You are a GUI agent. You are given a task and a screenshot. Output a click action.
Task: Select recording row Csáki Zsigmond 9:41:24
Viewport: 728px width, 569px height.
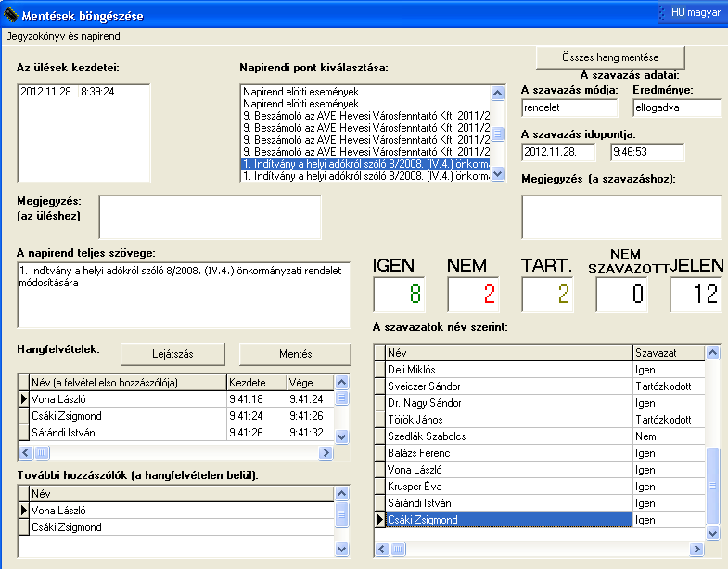click(176, 416)
